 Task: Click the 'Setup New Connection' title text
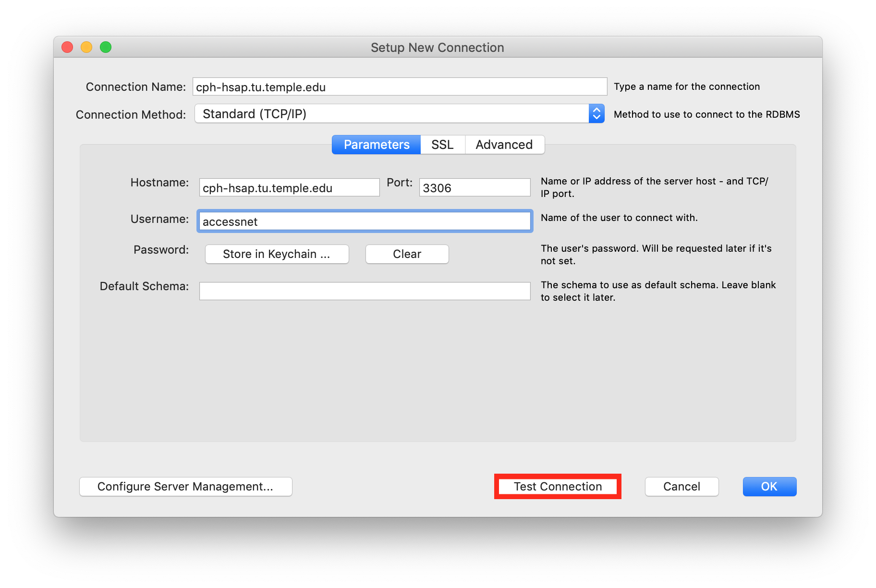point(437,48)
